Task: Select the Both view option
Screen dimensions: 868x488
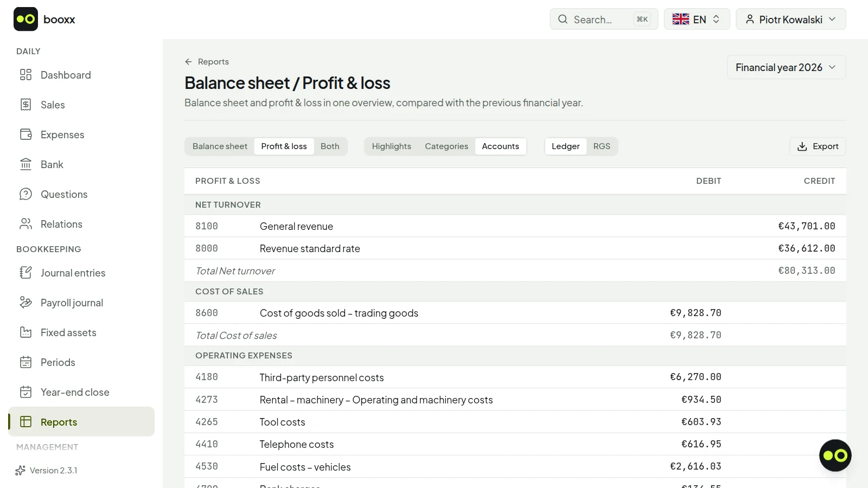Action: coord(330,146)
